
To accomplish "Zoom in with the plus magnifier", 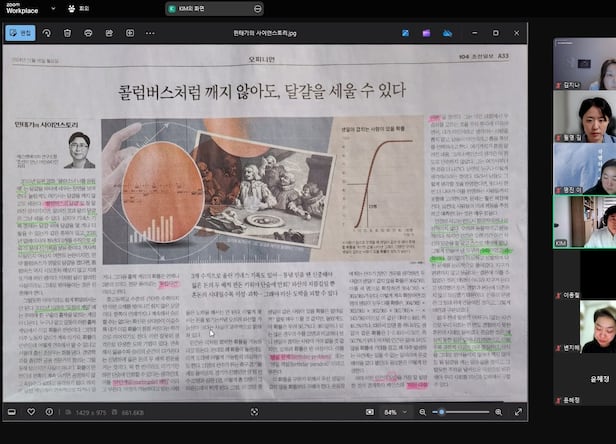I will [x=498, y=411].
